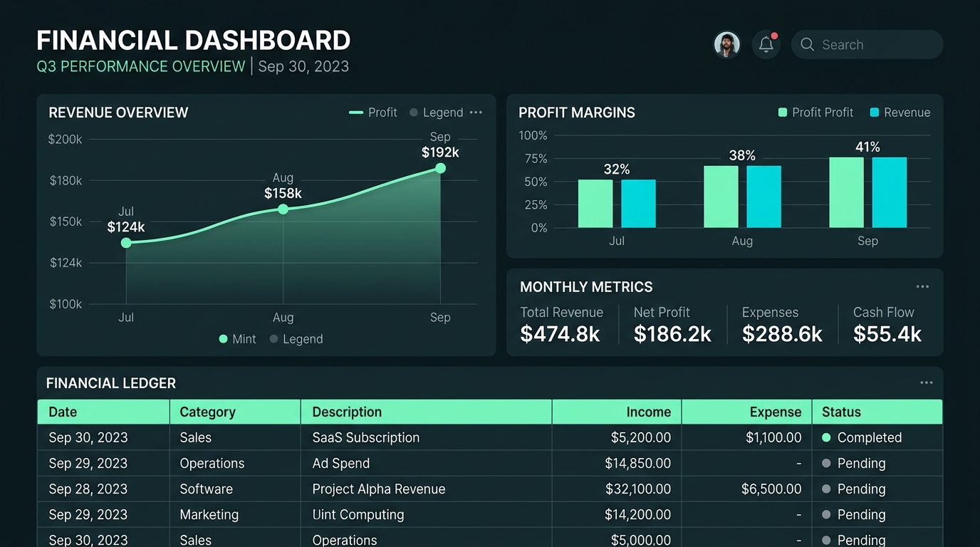Click the green Sep bar in Profit Margins
The width and height of the screenshot is (980, 547).
846,192
